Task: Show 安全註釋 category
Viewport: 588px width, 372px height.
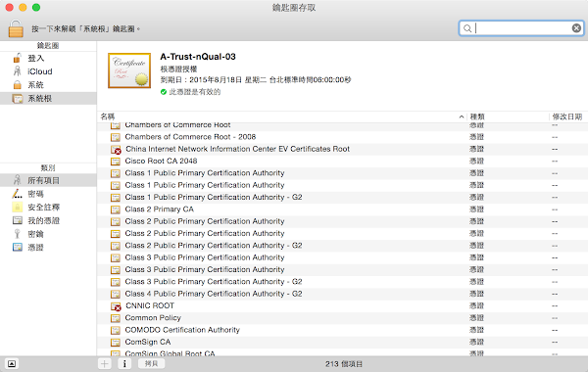Action: point(48,208)
